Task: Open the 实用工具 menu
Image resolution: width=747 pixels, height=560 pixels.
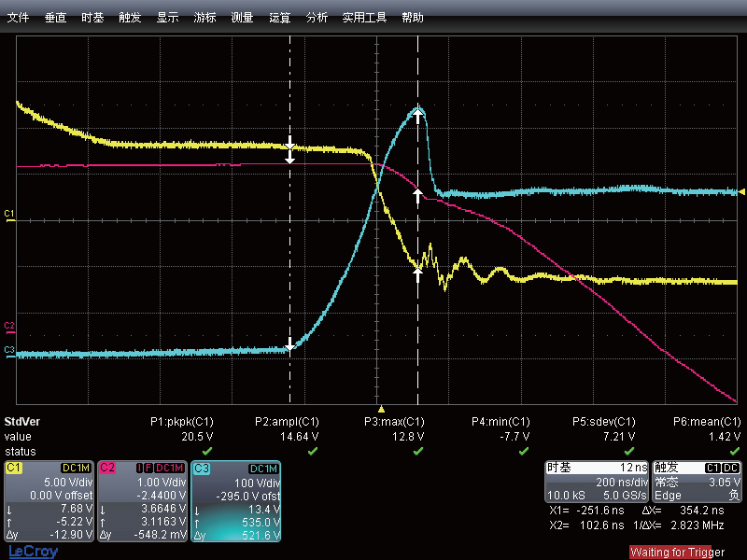Action: point(364,18)
